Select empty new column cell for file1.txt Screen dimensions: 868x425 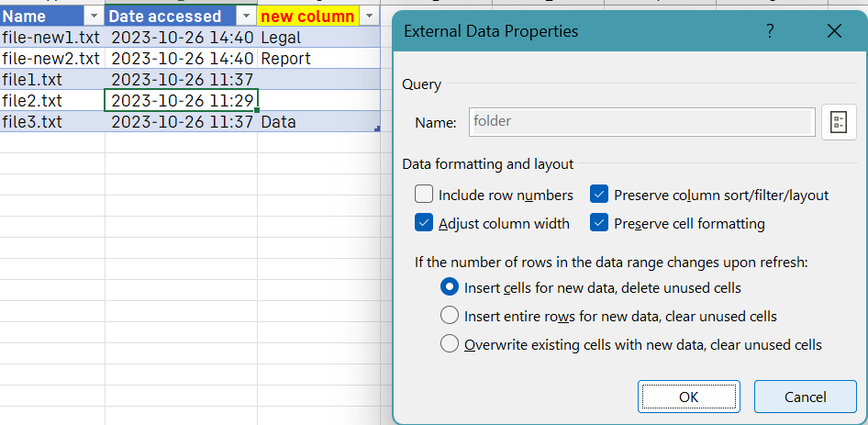point(318,79)
